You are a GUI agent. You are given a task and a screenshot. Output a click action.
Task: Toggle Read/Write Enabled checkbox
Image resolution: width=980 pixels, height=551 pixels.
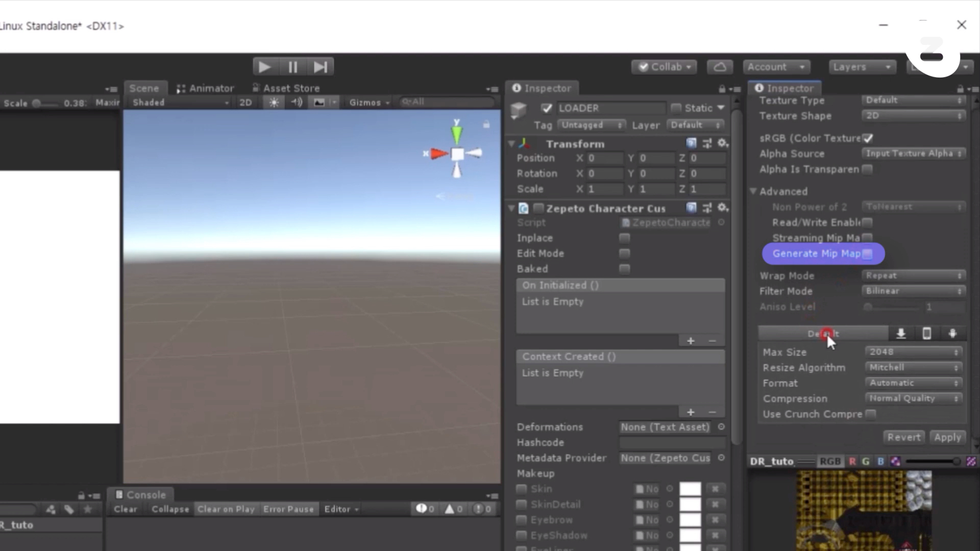pyautogui.click(x=868, y=222)
